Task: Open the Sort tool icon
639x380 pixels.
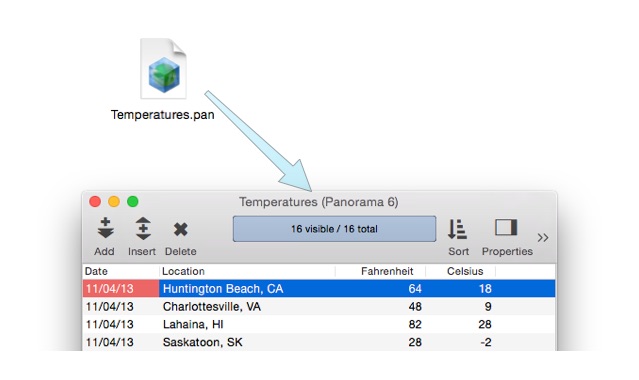Action: 457,229
